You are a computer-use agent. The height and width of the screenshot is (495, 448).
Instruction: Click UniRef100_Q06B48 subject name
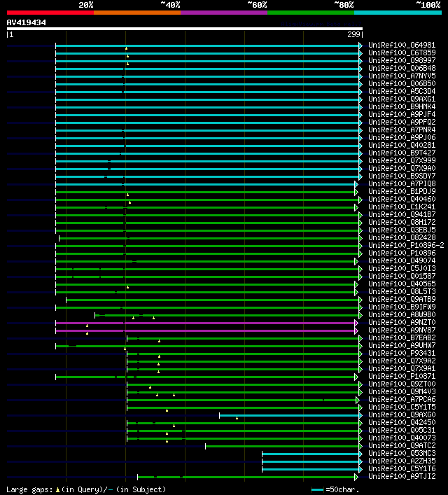402,68
